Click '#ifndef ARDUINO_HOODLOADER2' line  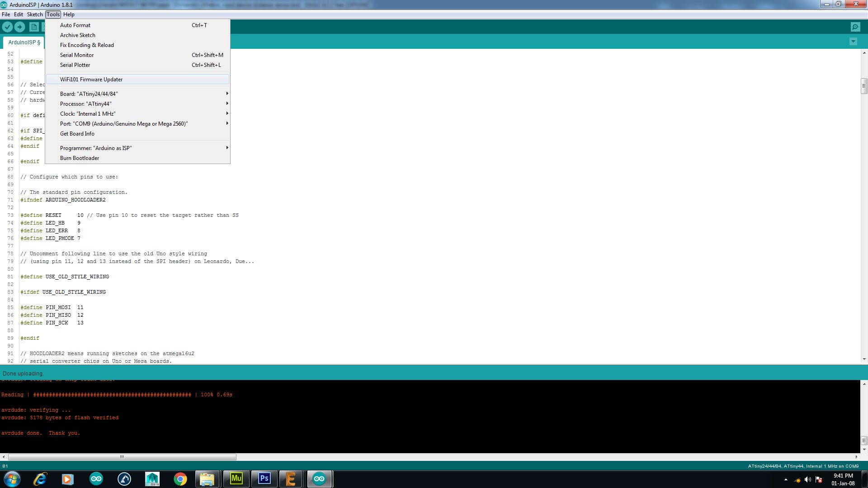point(63,200)
